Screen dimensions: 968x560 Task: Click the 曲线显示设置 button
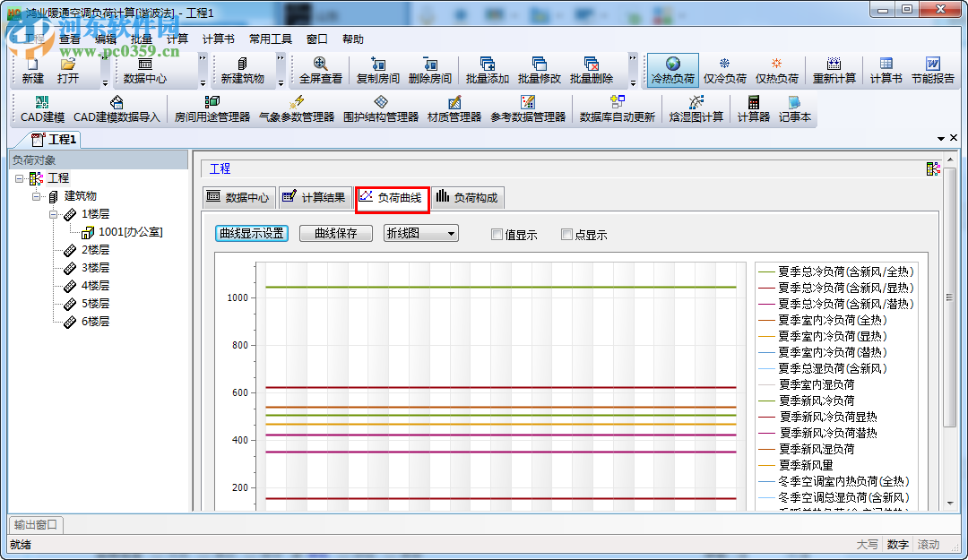pyautogui.click(x=252, y=234)
